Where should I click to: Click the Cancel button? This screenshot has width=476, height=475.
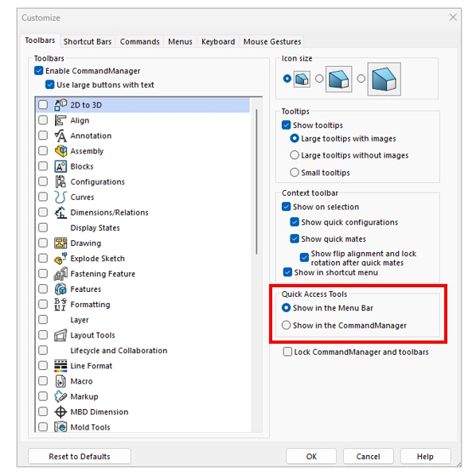coord(369,456)
